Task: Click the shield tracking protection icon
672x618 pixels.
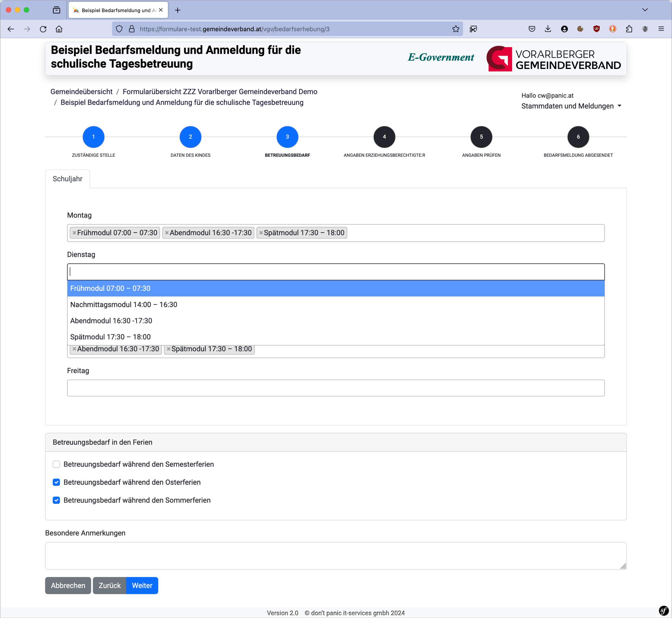Action: coord(119,29)
